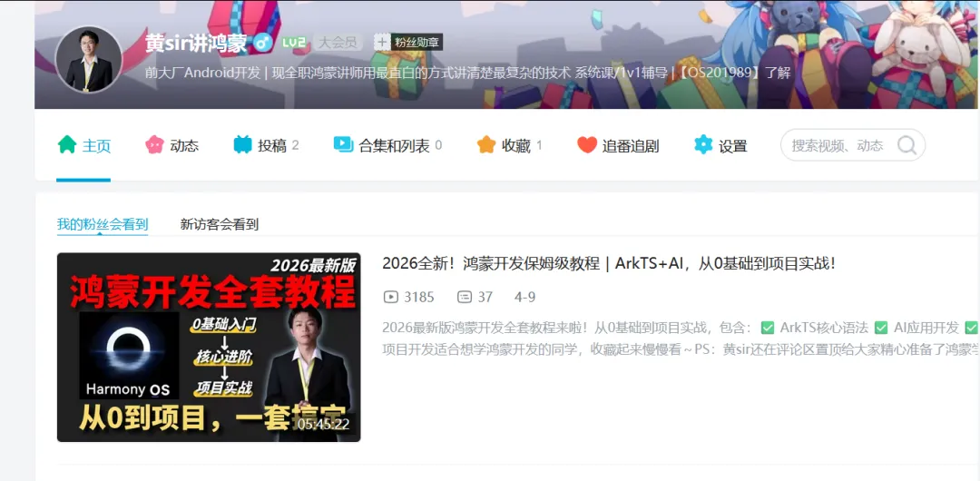The width and height of the screenshot is (980, 481).
Task: Click the pink 动态 star icon
Action: [x=154, y=145]
